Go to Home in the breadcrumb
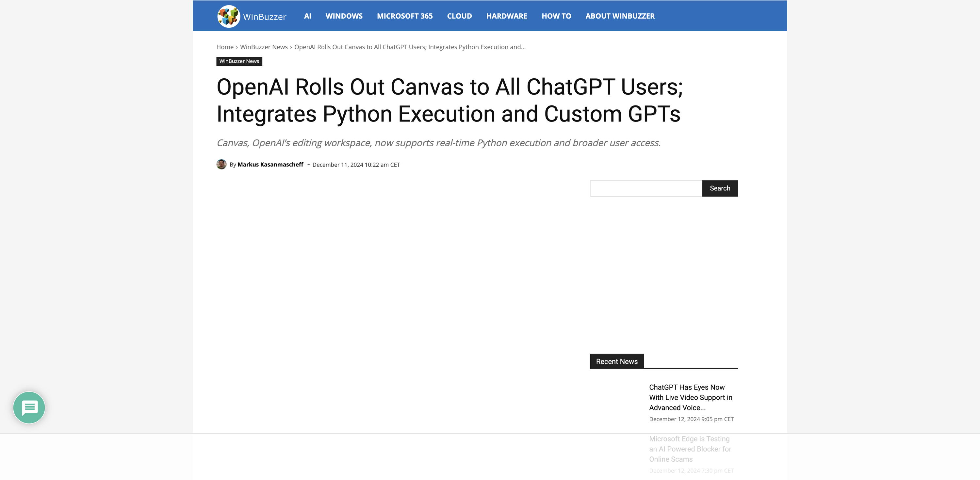Screen dimensions: 980x480 click(225, 47)
